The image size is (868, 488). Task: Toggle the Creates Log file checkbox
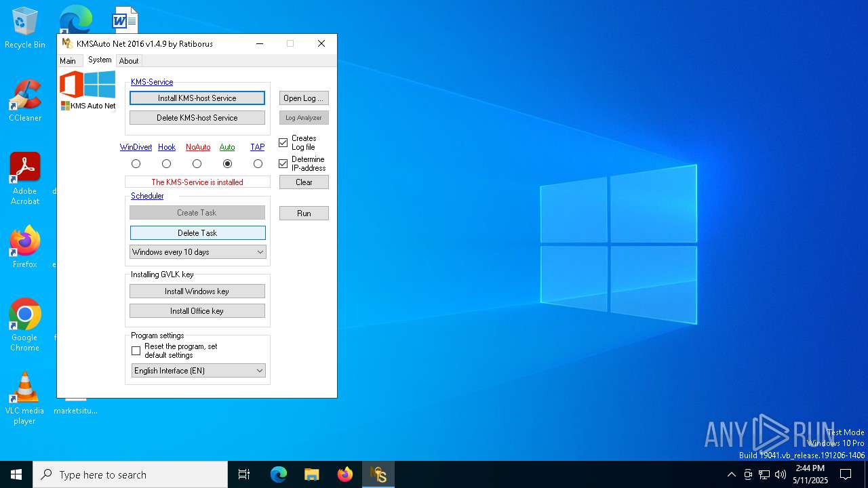[x=283, y=143]
